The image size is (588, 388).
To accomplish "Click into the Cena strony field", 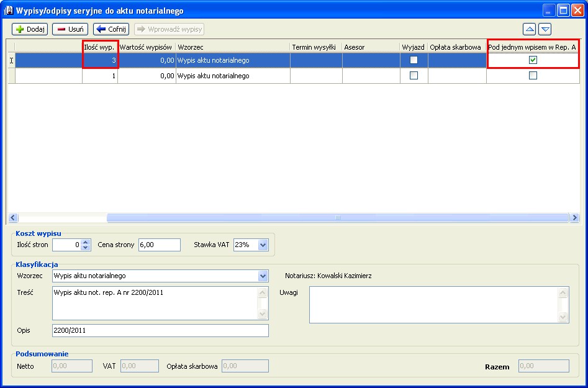I will click(x=159, y=245).
